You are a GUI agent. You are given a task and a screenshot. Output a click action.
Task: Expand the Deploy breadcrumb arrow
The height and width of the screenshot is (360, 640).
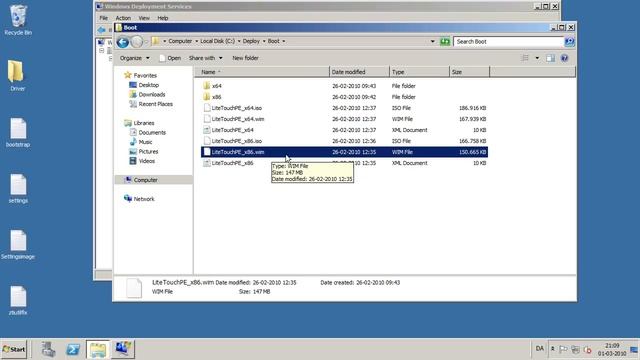pos(264,42)
